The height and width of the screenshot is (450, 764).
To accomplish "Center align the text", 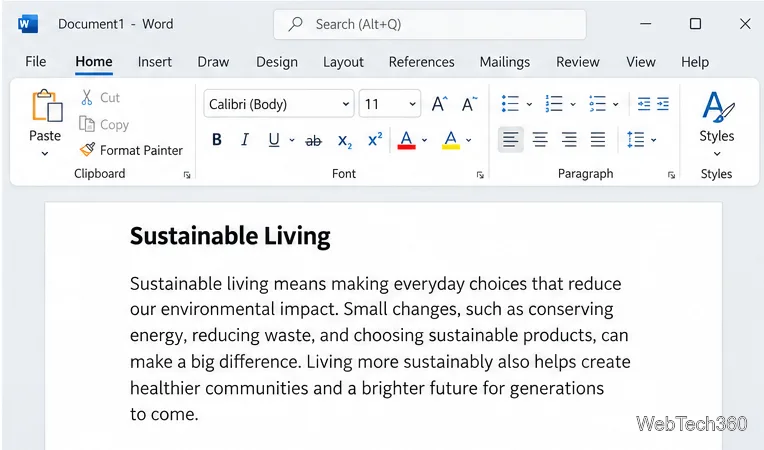I will [x=540, y=140].
